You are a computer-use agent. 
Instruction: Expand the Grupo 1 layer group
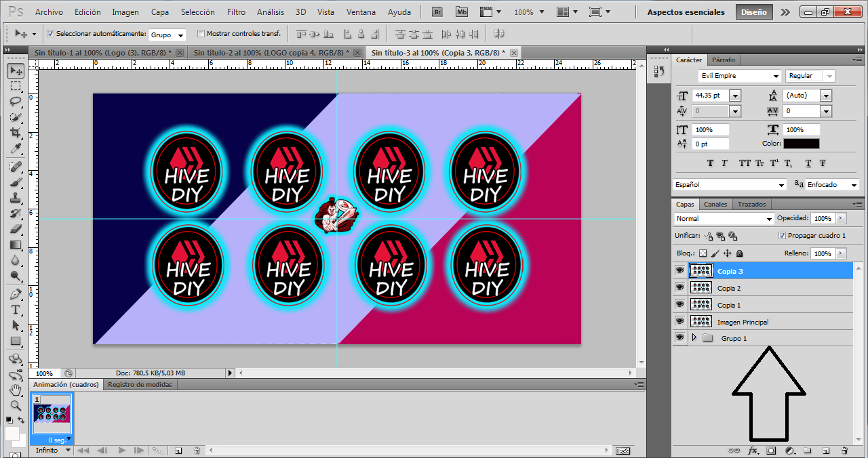[x=694, y=337]
